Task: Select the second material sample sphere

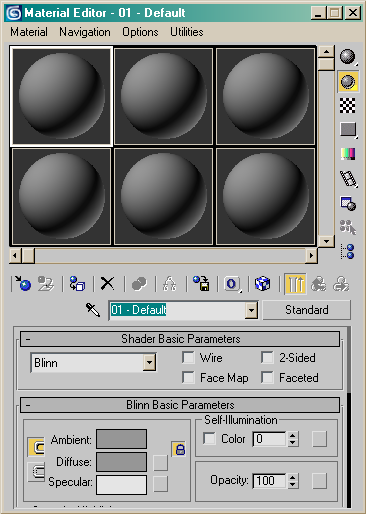Action: (x=163, y=96)
